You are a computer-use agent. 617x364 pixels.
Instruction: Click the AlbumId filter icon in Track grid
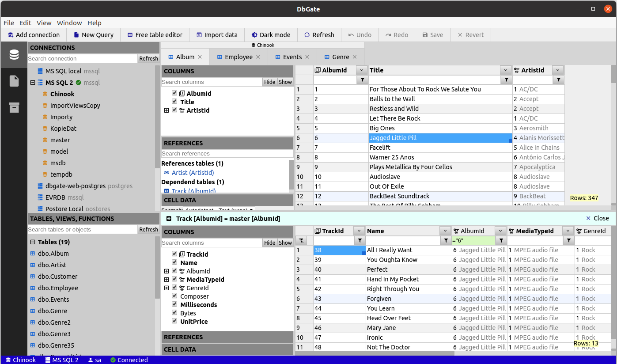point(501,240)
